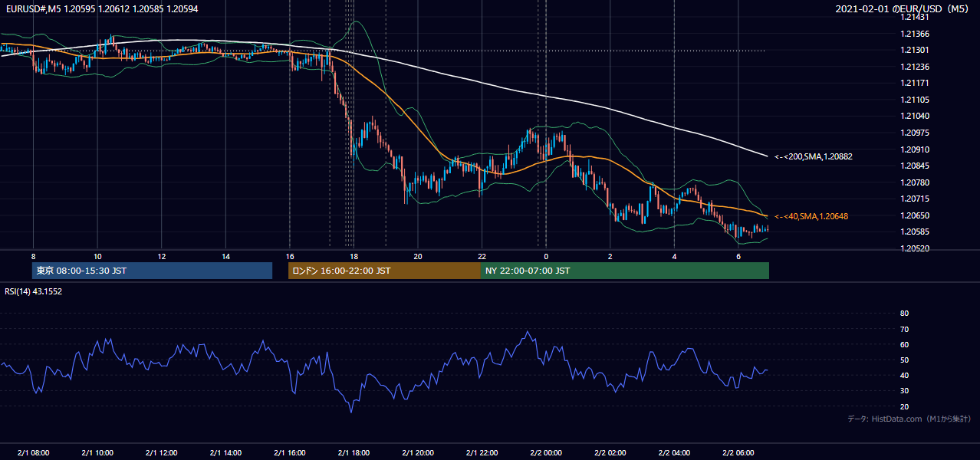Click RSI scale value 60

click(x=904, y=344)
